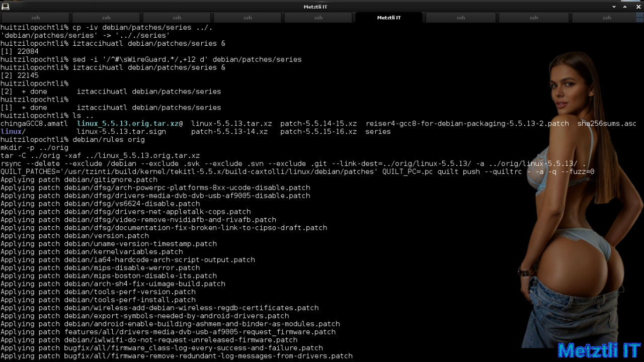The image size is (644, 362).
Task: Click the 'series' file name in ls output
Action: tap(378, 131)
